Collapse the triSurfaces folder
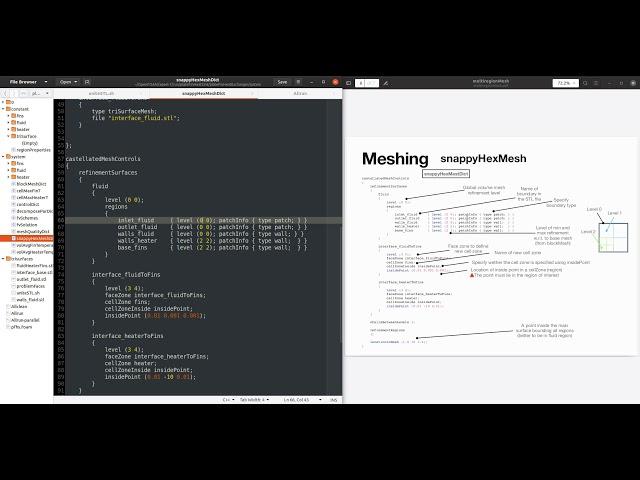The image size is (640, 480). pyautogui.click(x=3, y=259)
